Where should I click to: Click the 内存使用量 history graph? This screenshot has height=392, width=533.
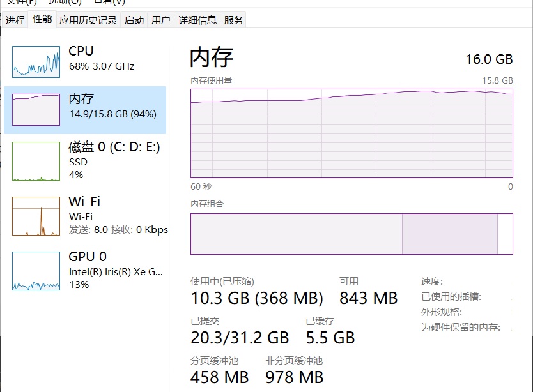pos(351,133)
